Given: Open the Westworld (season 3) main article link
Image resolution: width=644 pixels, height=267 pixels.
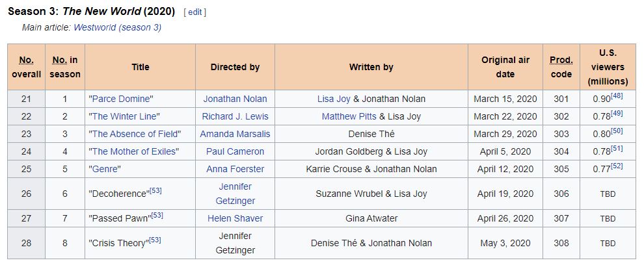Looking at the screenshot, I should pos(117,27).
